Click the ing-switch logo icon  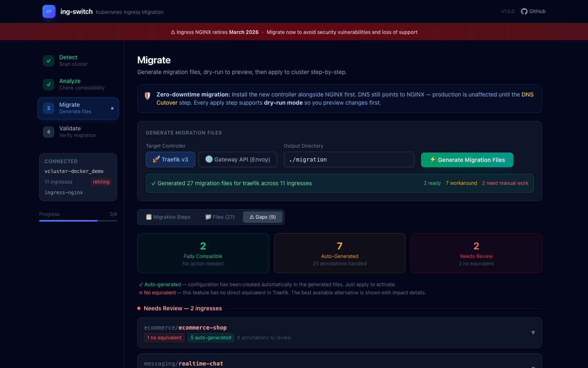(49, 11)
